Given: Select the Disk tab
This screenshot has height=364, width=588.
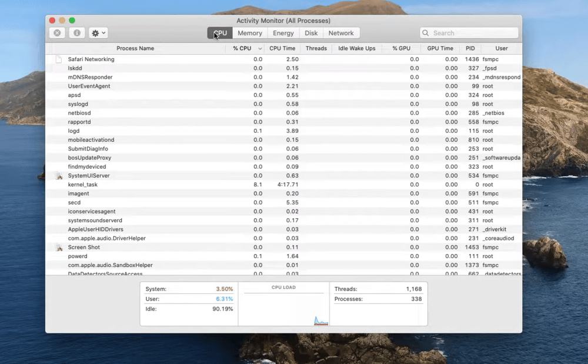Looking at the screenshot, I should (311, 33).
